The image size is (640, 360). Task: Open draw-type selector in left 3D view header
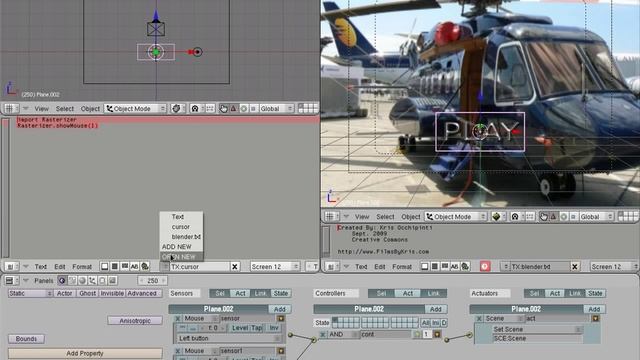[x=177, y=109]
